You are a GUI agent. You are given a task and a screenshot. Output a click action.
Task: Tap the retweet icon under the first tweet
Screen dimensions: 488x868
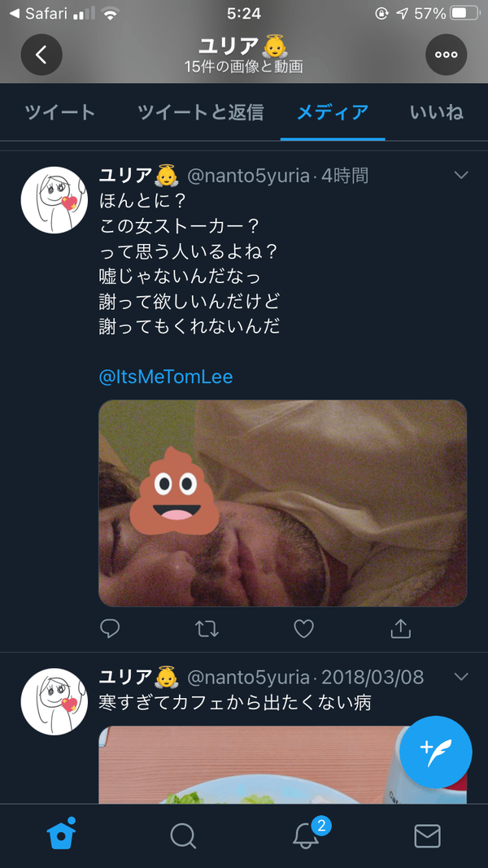click(x=207, y=628)
